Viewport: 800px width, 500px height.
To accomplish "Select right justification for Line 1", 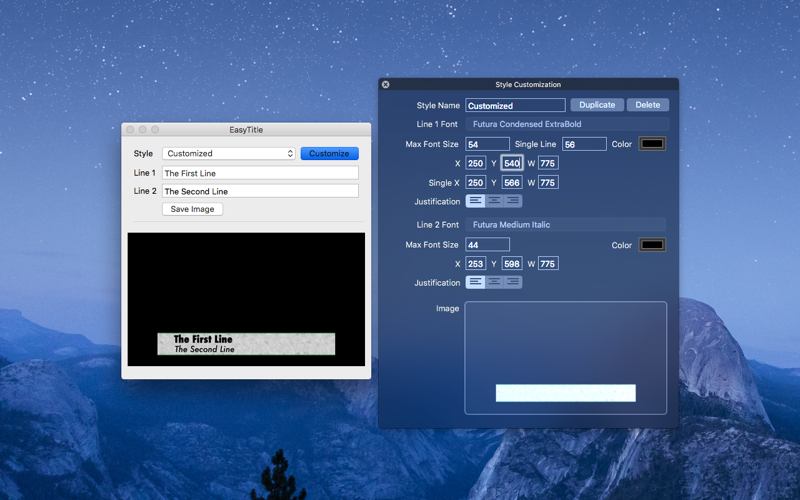I will pos(513,201).
